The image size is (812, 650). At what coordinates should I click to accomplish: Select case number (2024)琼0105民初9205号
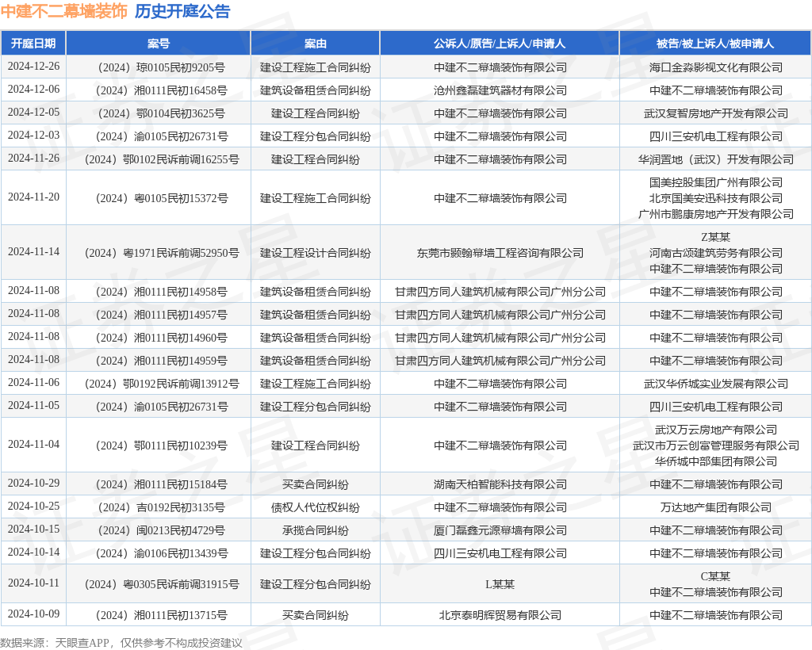162,67
